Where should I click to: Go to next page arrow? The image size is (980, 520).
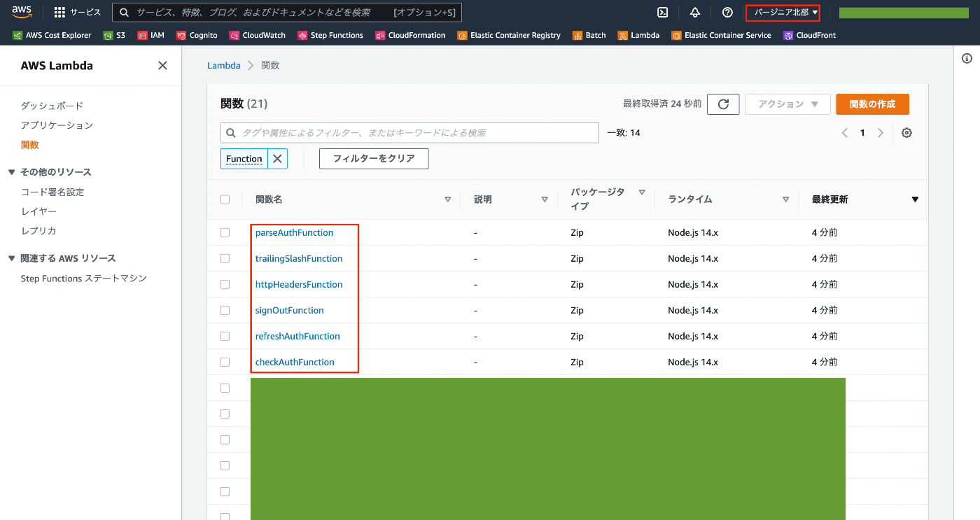[x=881, y=133]
